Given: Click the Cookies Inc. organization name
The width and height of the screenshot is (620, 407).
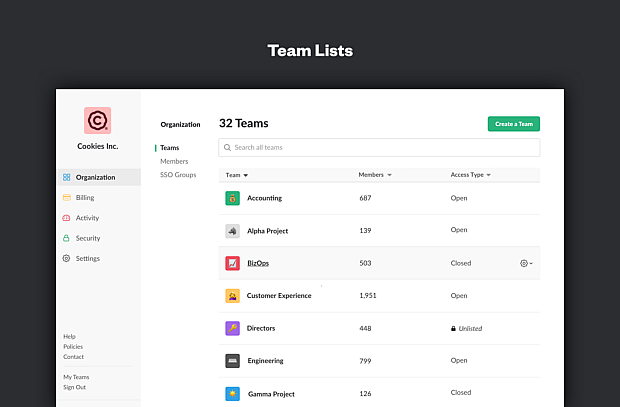Looking at the screenshot, I should click(98, 146).
